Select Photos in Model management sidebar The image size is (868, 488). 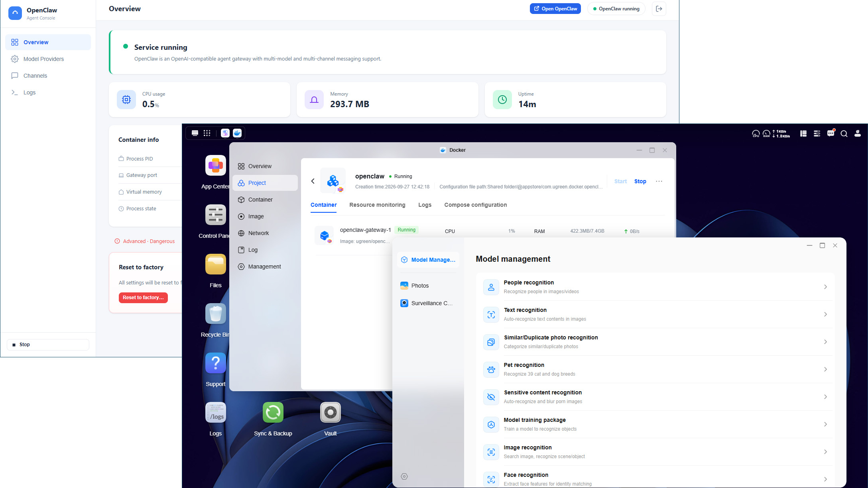point(428,286)
